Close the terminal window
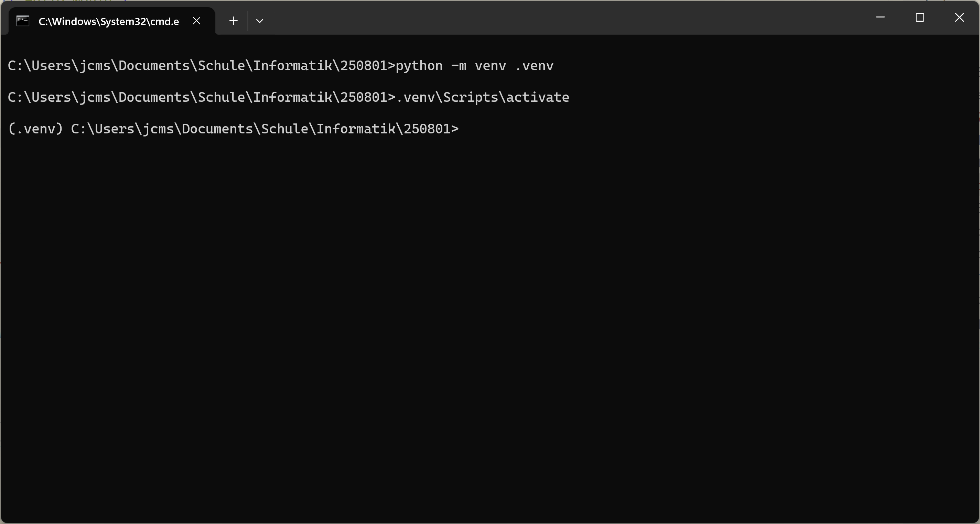 (x=959, y=18)
